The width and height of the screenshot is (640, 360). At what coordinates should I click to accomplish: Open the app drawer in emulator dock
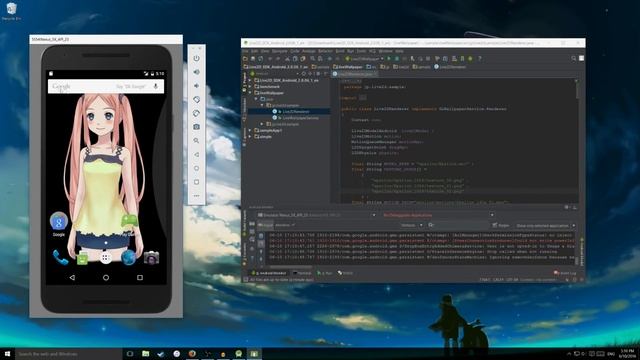coord(106,258)
